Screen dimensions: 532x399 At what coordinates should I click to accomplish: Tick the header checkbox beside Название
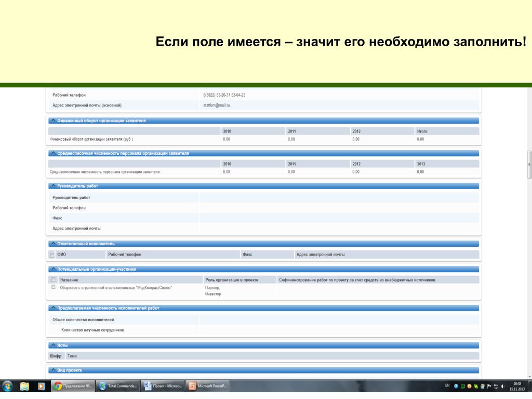[x=54, y=280]
